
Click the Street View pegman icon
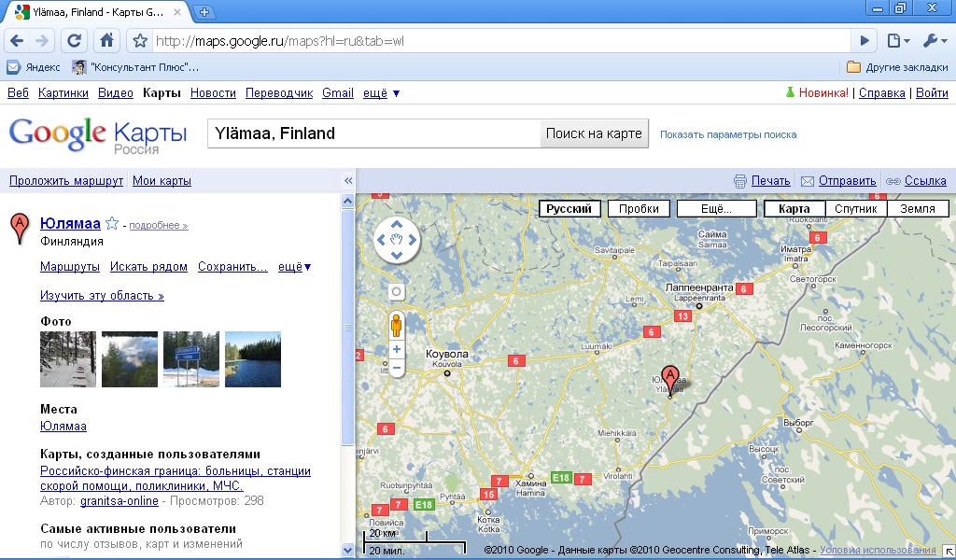397,326
